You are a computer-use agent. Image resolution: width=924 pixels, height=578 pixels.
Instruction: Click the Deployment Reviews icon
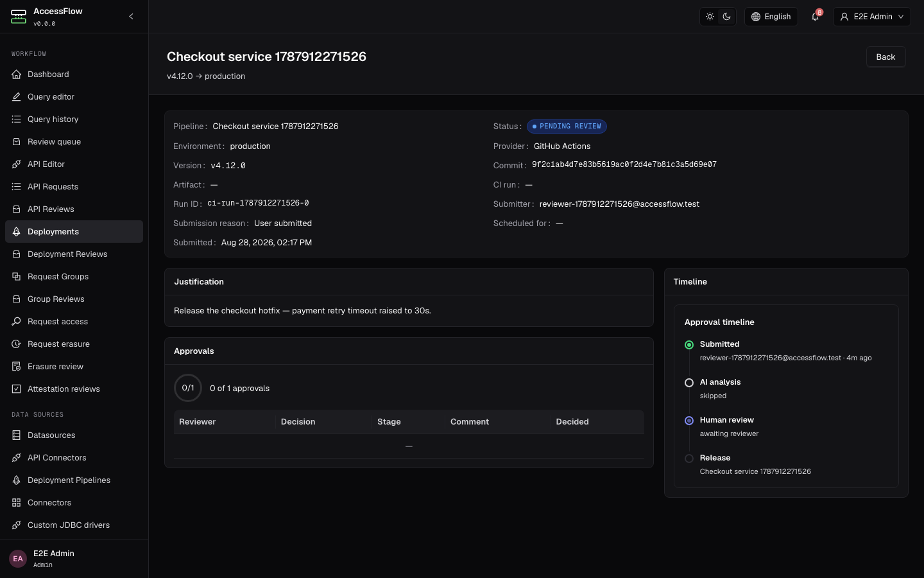(17, 254)
